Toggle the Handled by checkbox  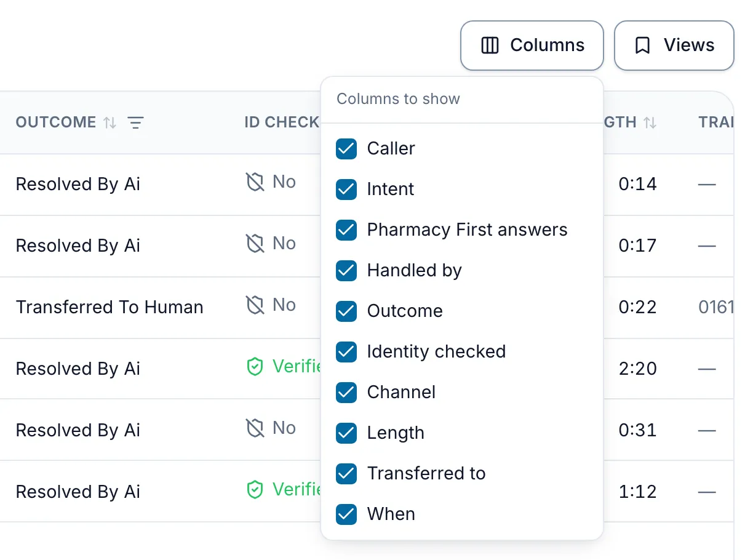(x=346, y=270)
